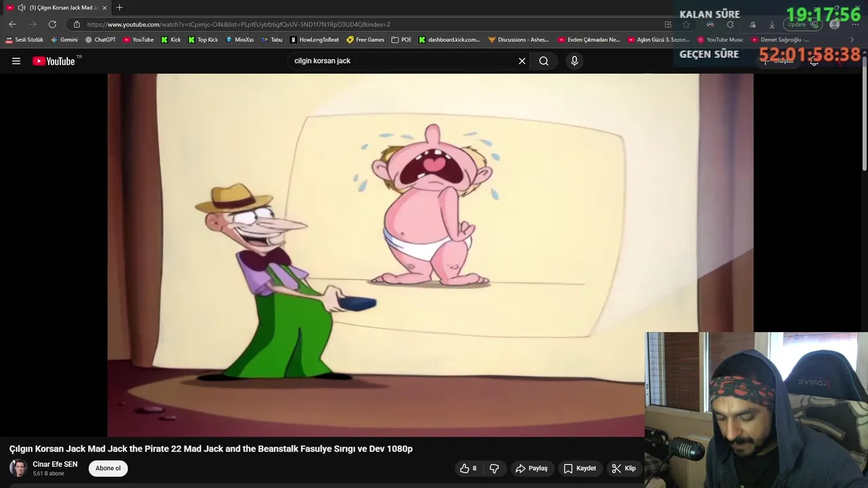Open the MissXss bookmark
The height and width of the screenshot is (488, 868).
[x=239, y=40]
